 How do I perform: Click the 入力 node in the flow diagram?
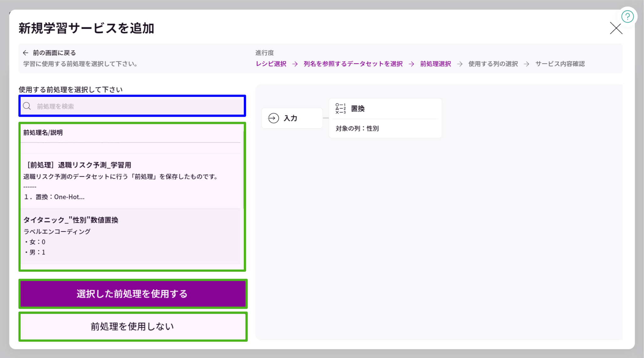[x=291, y=118]
